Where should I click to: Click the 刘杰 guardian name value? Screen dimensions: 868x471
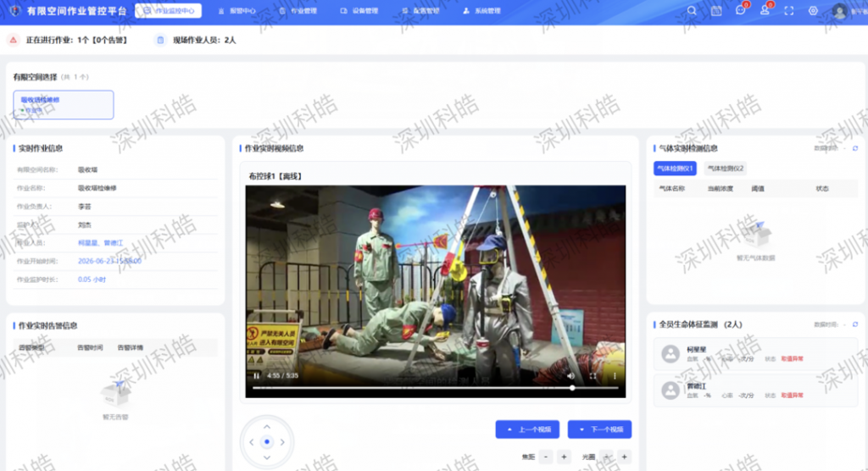click(x=84, y=224)
